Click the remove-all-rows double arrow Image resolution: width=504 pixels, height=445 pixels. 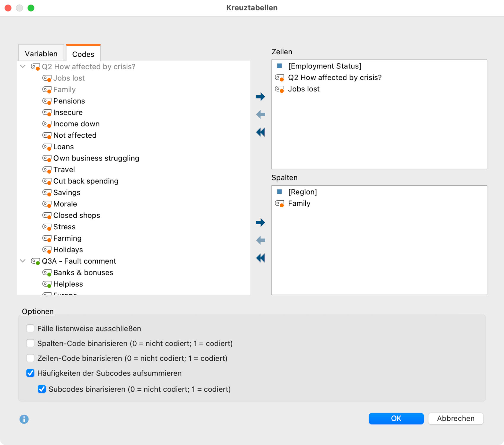(x=260, y=132)
